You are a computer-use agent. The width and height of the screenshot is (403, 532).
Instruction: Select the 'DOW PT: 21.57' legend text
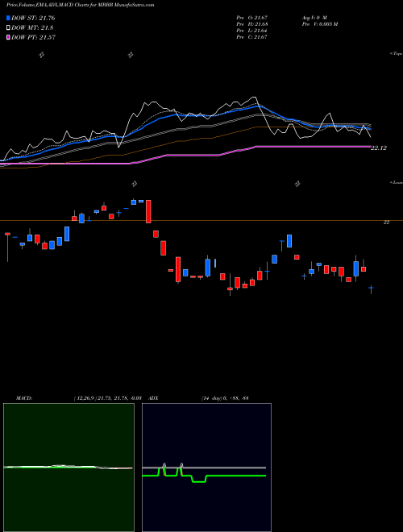coord(33,37)
